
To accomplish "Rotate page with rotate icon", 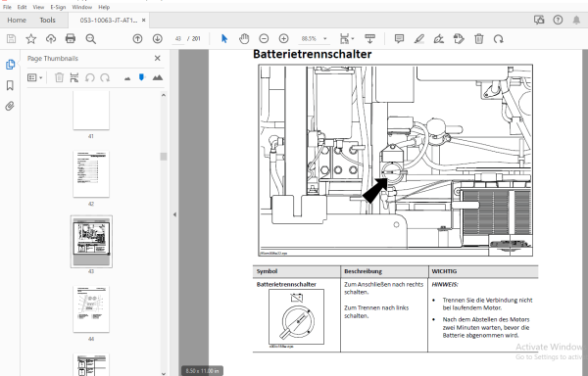I will pyautogui.click(x=499, y=38).
